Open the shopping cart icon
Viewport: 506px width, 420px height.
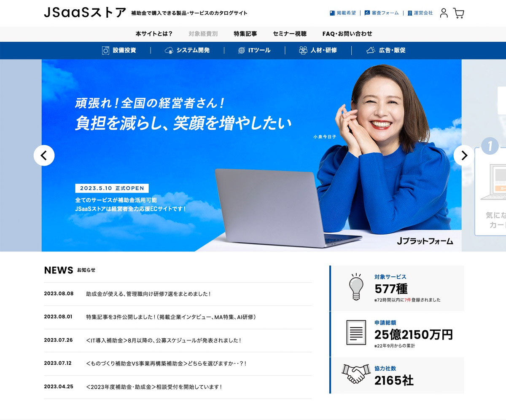coord(458,13)
